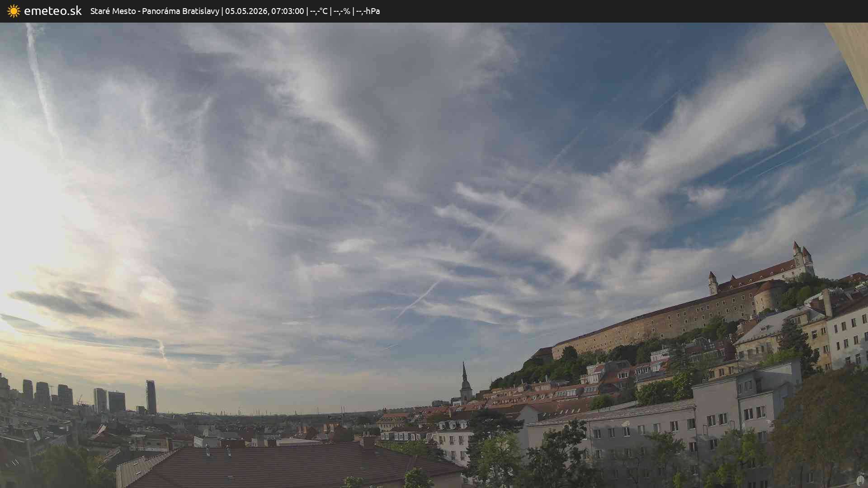Click the humidity reading '--,-%'
Image resolution: width=868 pixels, height=488 pixels.
pyautogui.click(x=342, y=11)
